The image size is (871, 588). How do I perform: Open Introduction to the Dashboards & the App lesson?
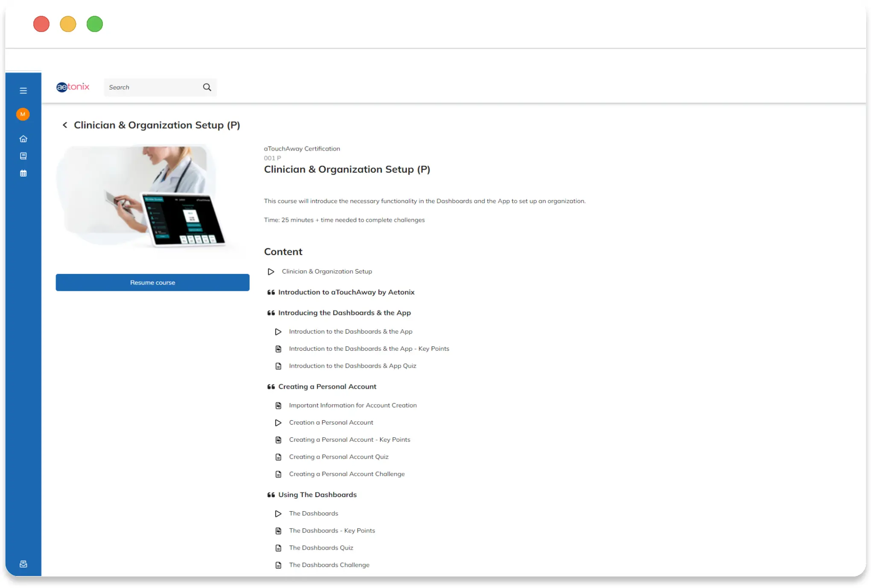pos(351,332)
